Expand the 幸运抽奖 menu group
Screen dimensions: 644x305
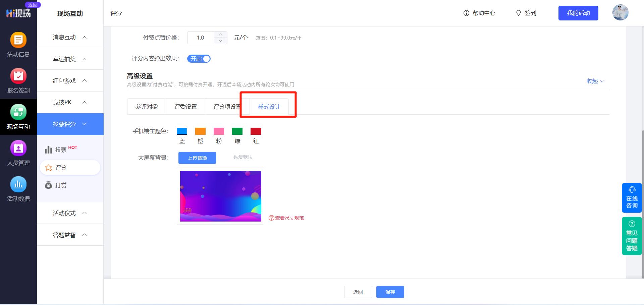[70, 59]
